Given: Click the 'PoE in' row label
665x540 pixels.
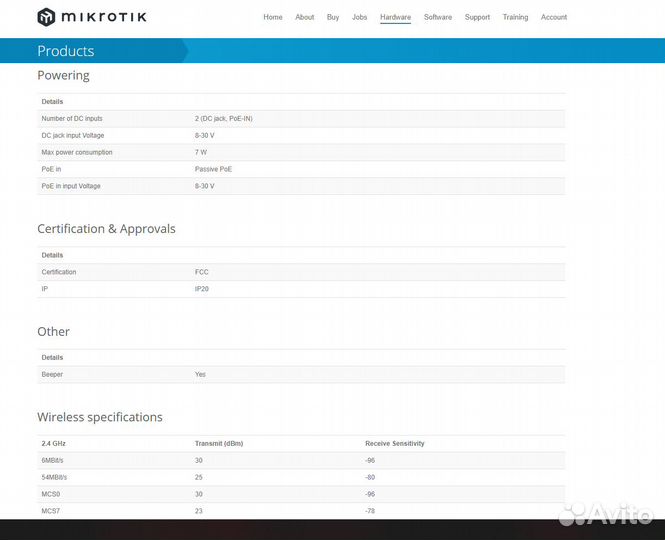Looking at the screenshot, I should 51,169.
